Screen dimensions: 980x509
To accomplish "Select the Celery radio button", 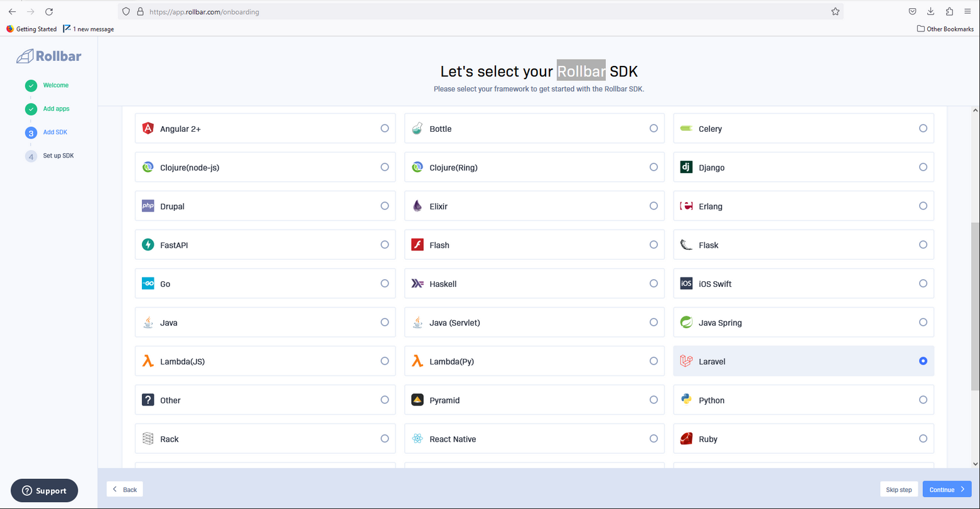I will click(x=923, y=128).
